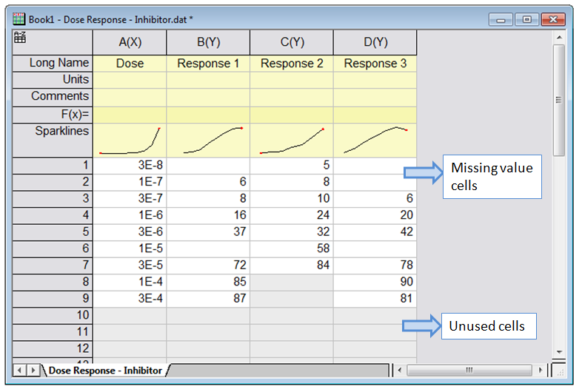Select column A(X) header

pos(130,42)
